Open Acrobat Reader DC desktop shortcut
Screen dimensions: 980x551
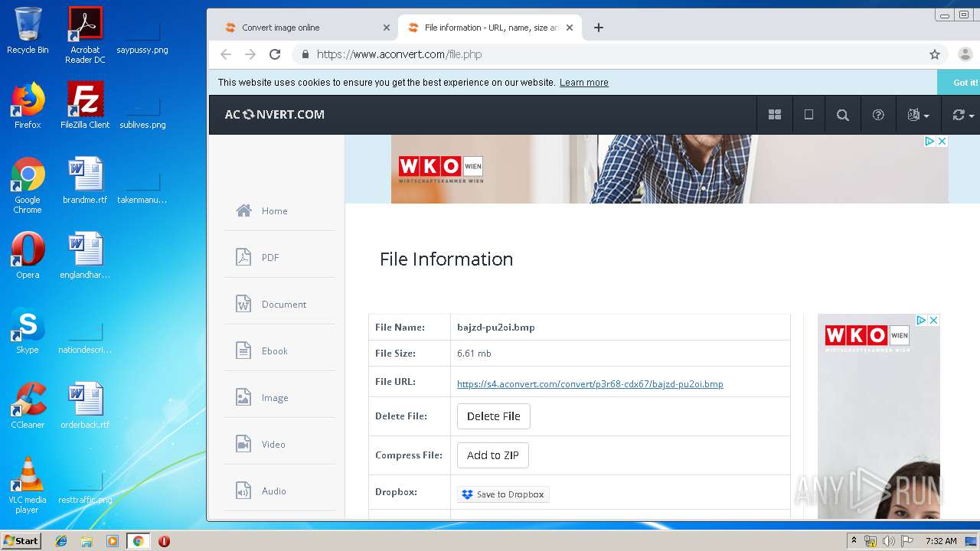85,35
